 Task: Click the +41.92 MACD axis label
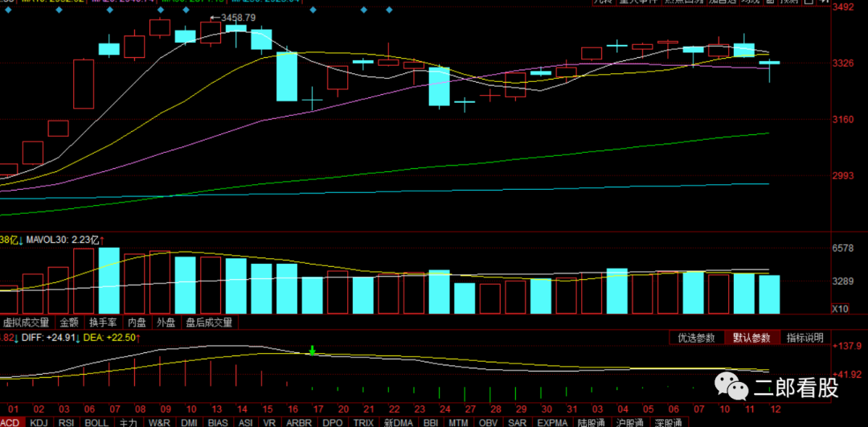847,374
